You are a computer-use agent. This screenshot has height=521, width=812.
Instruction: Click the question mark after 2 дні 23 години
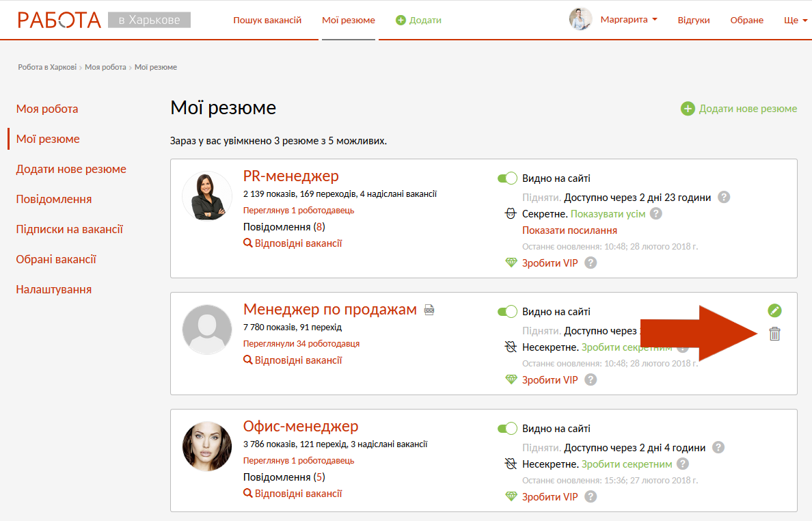point(724,198)
